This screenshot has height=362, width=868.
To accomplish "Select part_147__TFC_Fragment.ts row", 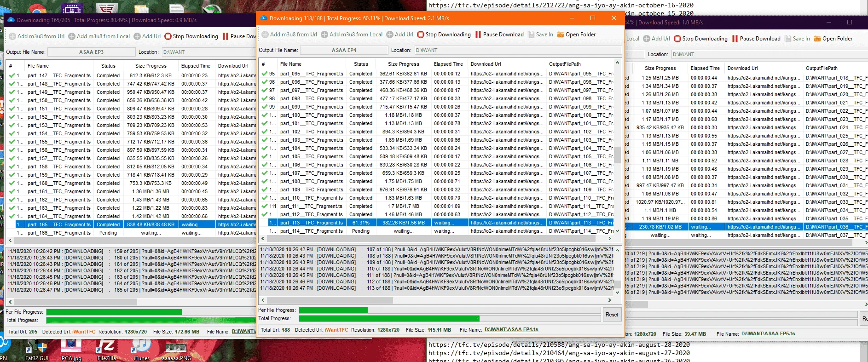I will pyautogui.click(x=132, y=75).
